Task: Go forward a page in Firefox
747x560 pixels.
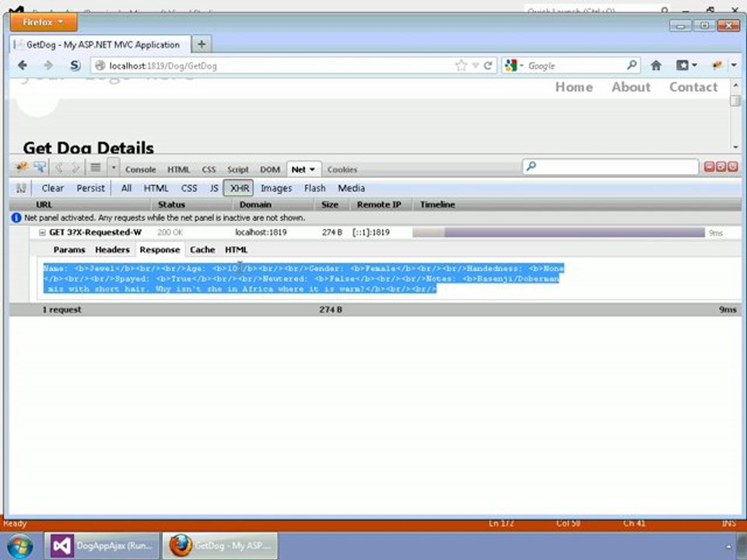Action: (x=48, y=65)
